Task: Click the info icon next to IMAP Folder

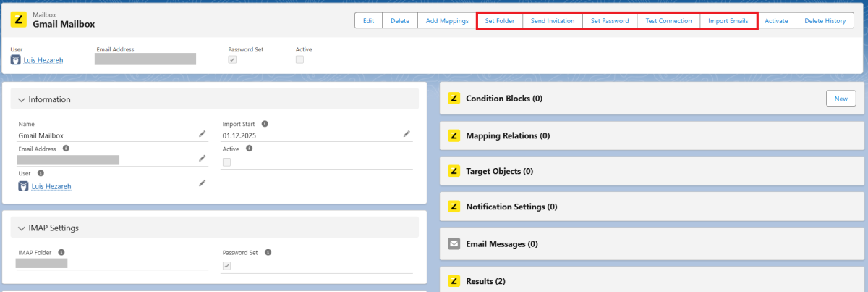Action: [61, 252]
